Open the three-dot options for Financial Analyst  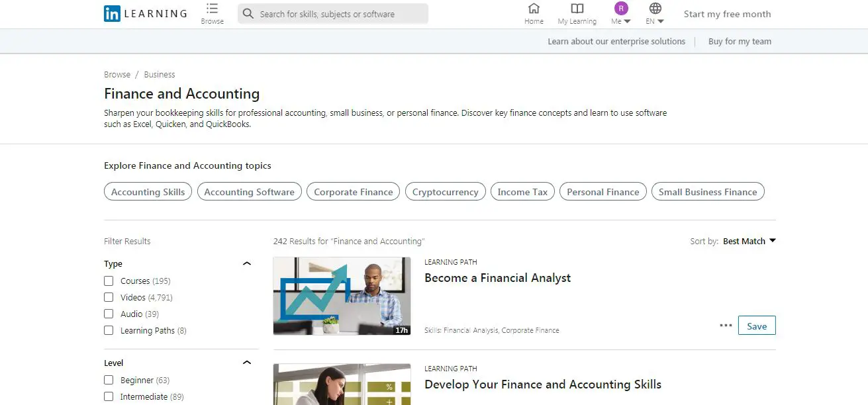726,326
